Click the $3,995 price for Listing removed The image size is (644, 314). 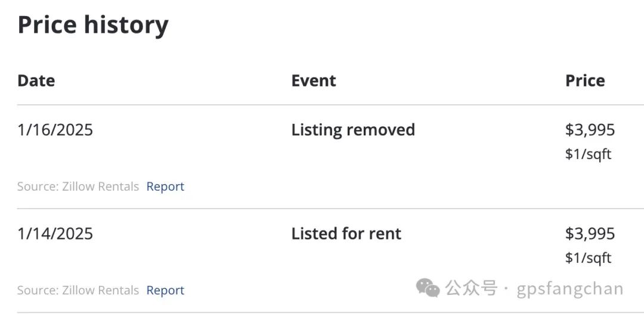point(590,130)
